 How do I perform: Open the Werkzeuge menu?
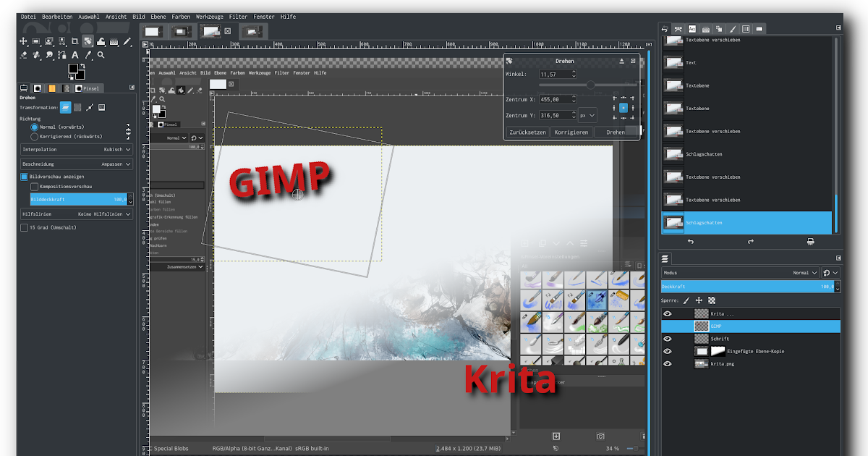point(210,16)
